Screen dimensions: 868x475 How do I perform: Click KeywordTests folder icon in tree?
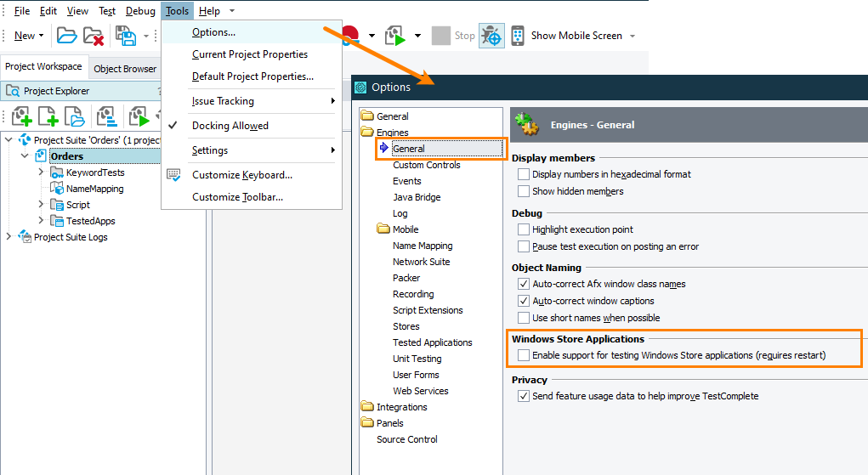56,172
